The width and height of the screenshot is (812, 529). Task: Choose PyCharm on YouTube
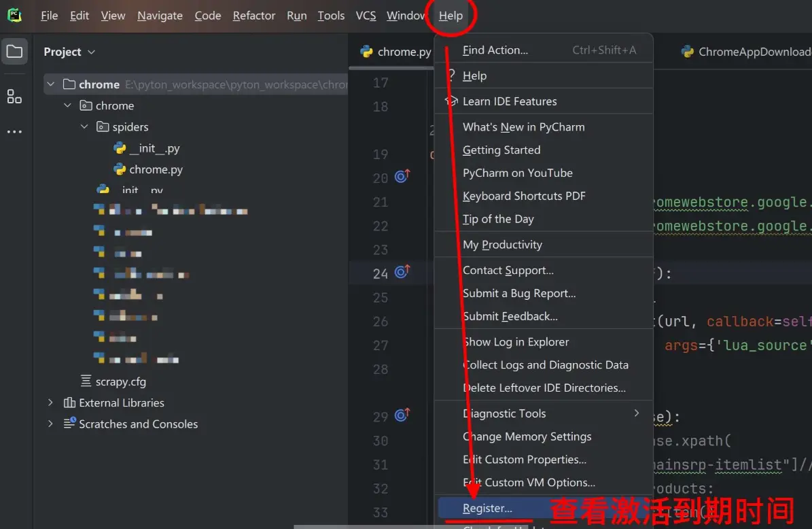[x=544, y=173]
